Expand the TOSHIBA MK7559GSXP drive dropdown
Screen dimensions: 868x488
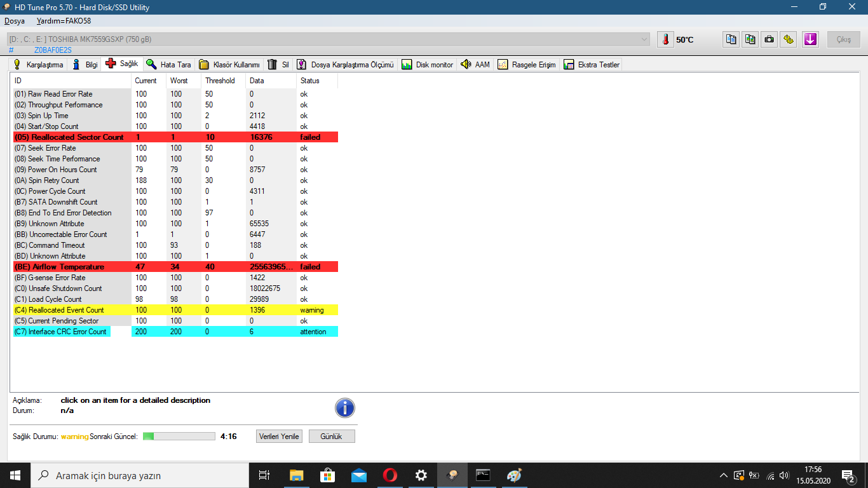coord(644,39)
